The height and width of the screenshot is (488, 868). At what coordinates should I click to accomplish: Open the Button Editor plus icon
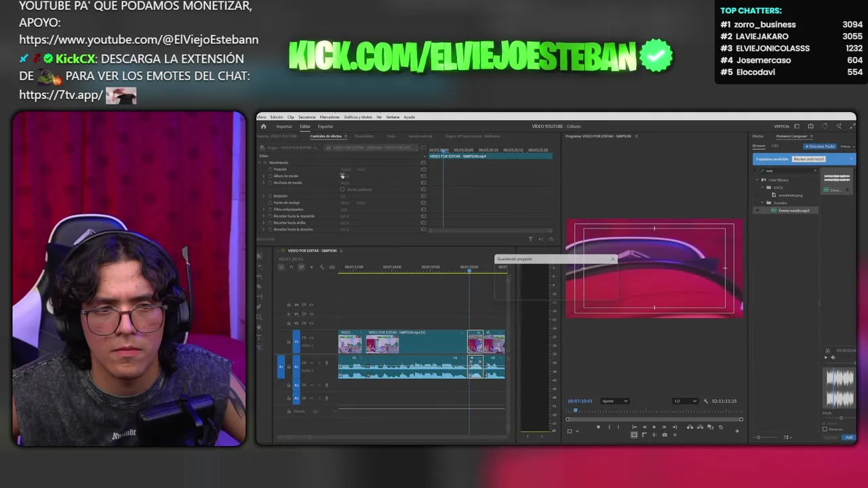point(737,431)
